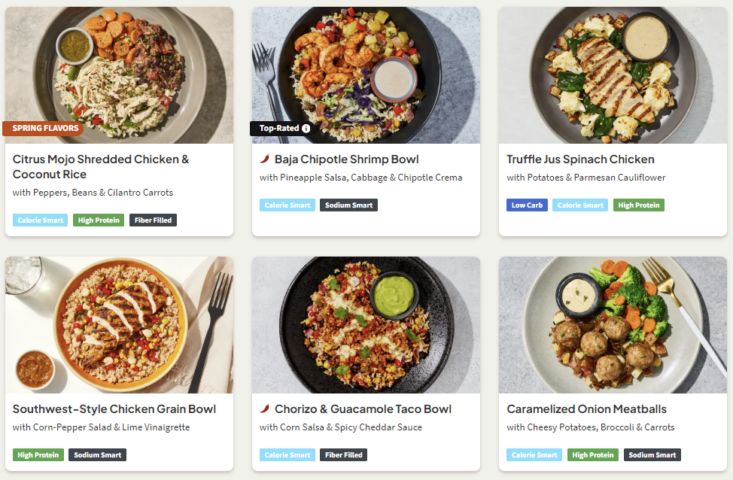The height and width of the screenshot is (480, 733).
Task: Select the Southwest-Style Chicken Grain Bowl title
Action: 114,409
